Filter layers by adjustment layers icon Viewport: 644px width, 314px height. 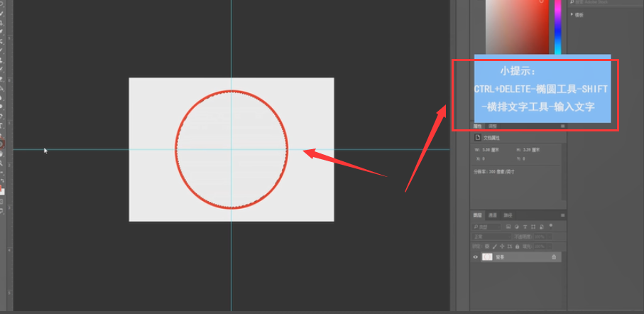[x=516, y=227]
